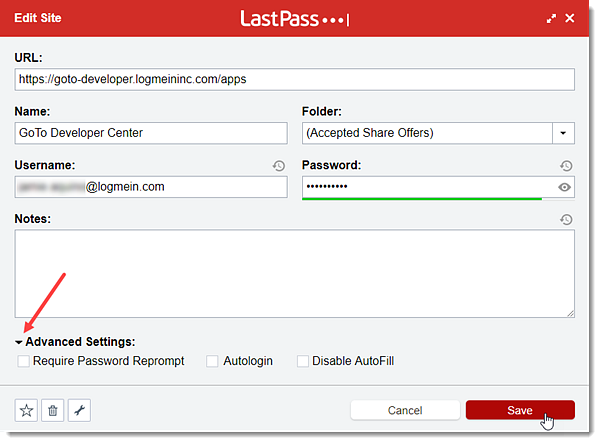Click the expand dialog arrows icon
This screenshot has height=438, width=595.
[x=551, y=18]
